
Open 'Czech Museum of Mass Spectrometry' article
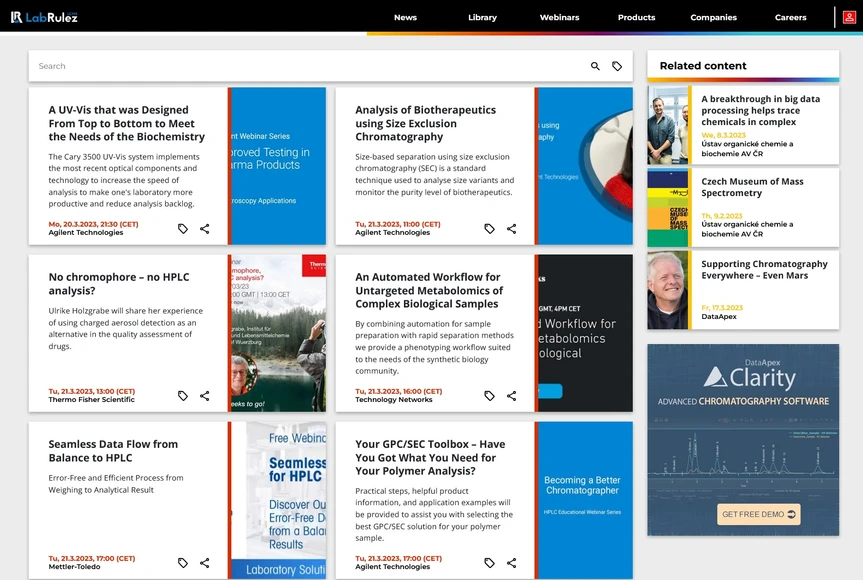tap(752, 187)
